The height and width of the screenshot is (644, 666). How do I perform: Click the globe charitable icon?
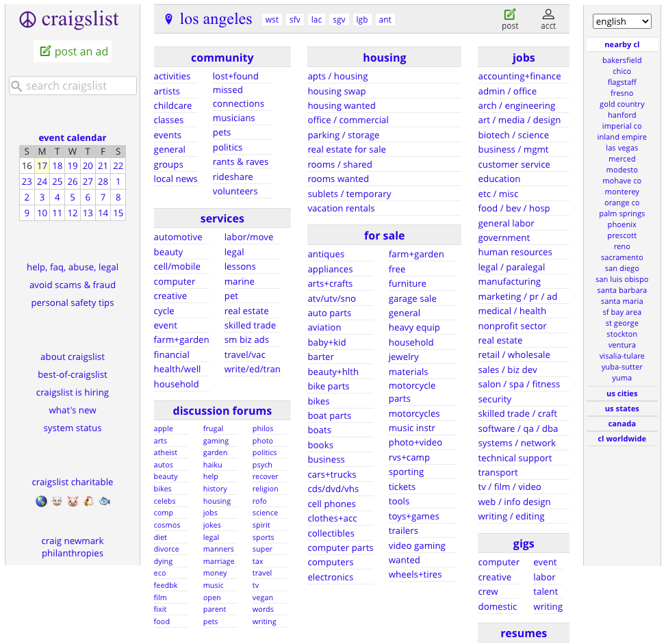(x=41, y=501)
